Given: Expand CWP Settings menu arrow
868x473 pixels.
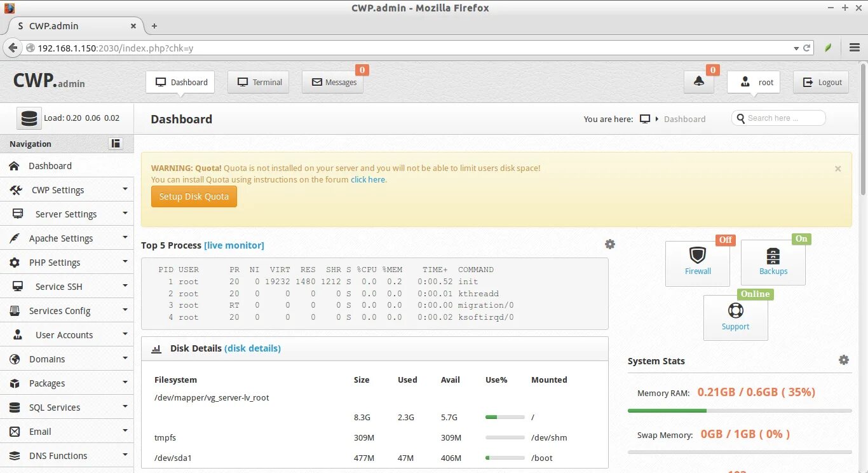Looking at the screenshot, I should pos(125,189).
